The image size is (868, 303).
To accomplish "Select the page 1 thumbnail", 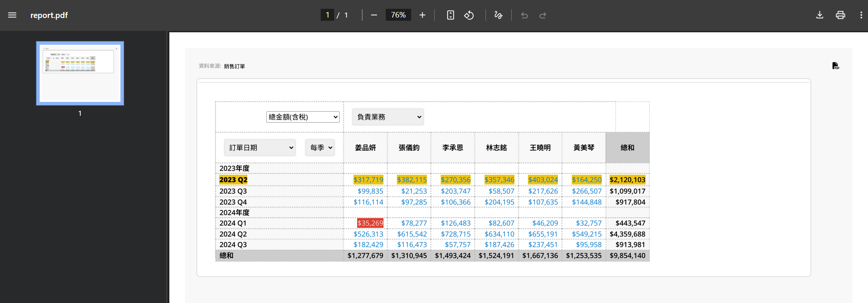I will click(x=80, y=73).
